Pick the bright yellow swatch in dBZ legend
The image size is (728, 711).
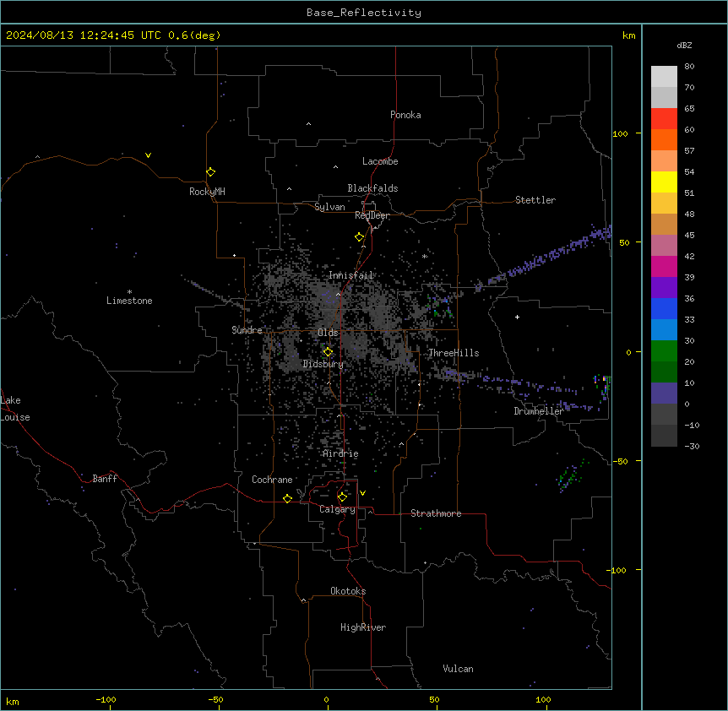[x=664, y=182]
